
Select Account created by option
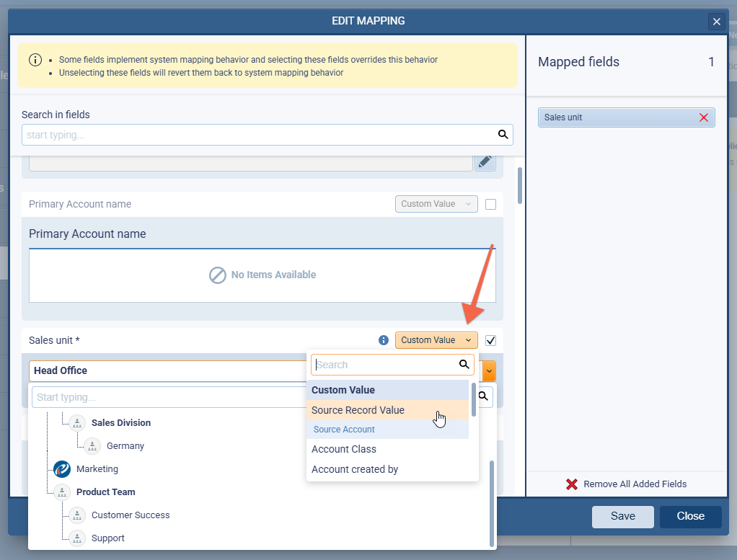[355, 469]
